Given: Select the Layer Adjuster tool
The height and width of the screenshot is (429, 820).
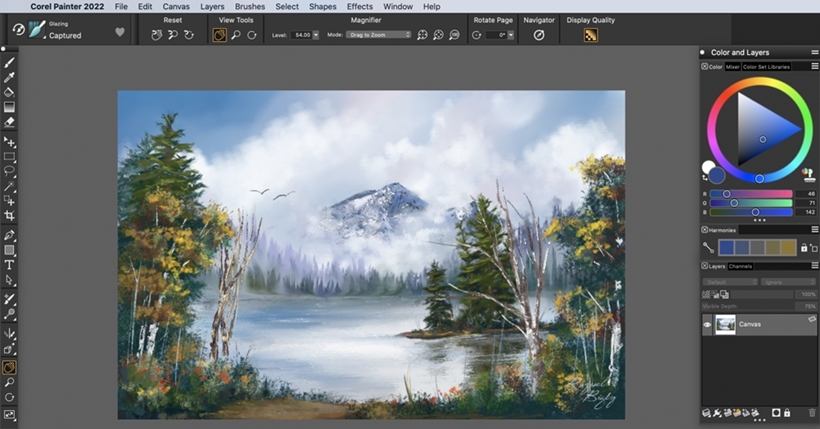Looking at the screenshot, I should click(x=9, y=142).
